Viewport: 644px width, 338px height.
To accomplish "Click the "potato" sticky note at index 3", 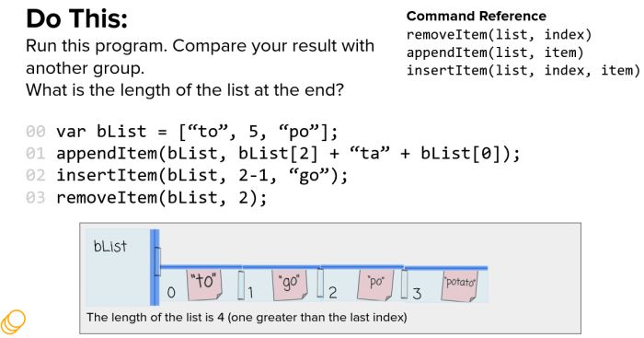I will tap(460, 285).
